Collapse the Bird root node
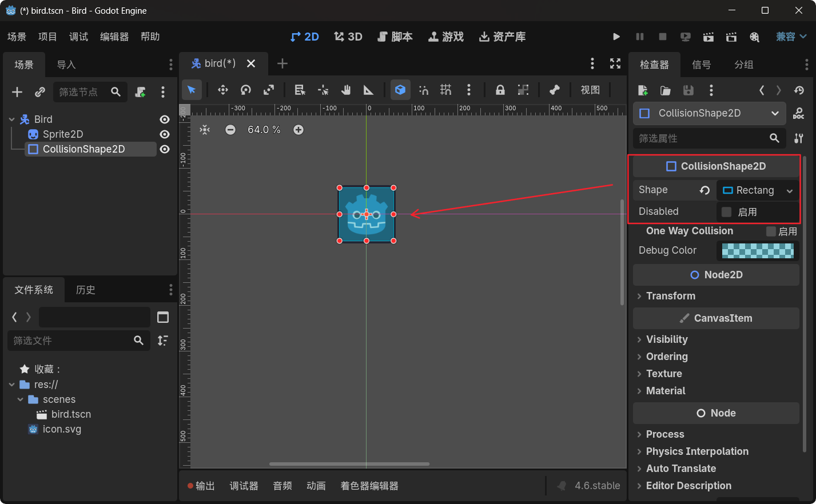 click(11, 119)
